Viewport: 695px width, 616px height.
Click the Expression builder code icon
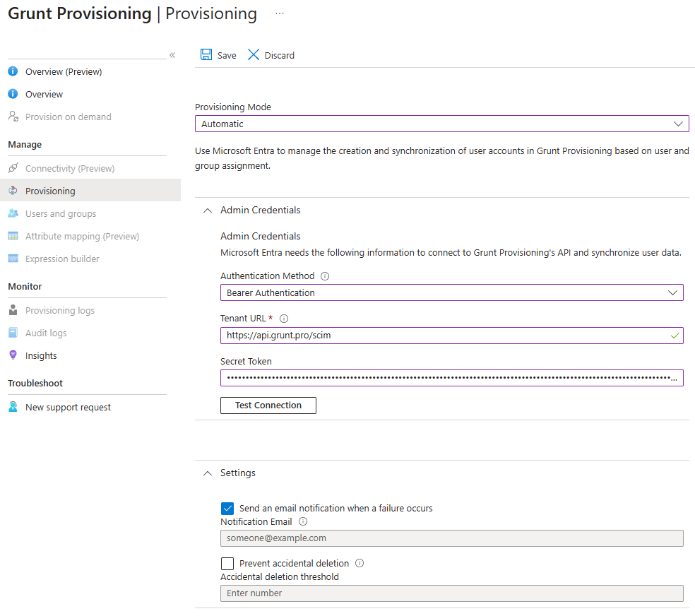pyautogui.click(x=13, y=259)
